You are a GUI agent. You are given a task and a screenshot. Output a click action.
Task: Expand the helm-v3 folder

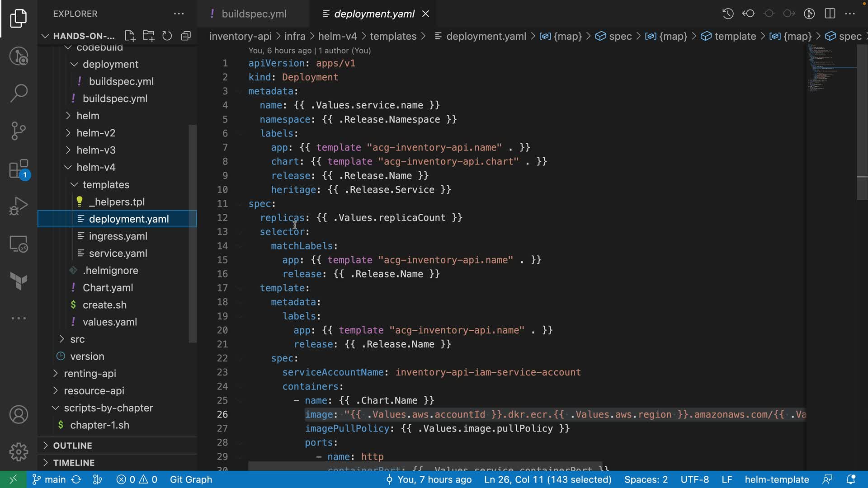coord(95,150)
